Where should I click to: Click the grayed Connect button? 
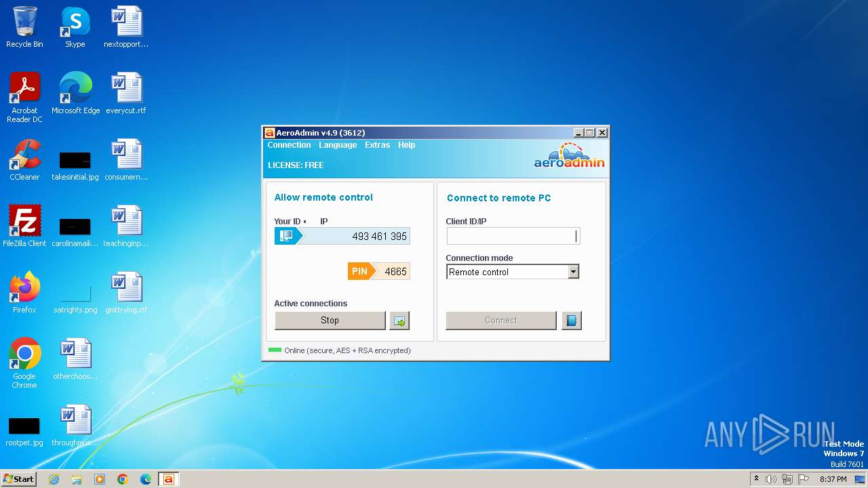coord(501,321)
